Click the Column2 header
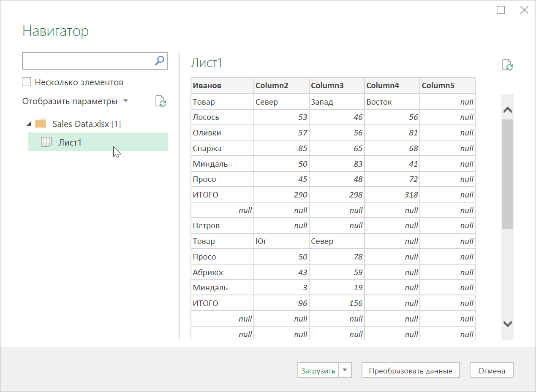This screenshot has height=392, width=536. pos(281,86)
